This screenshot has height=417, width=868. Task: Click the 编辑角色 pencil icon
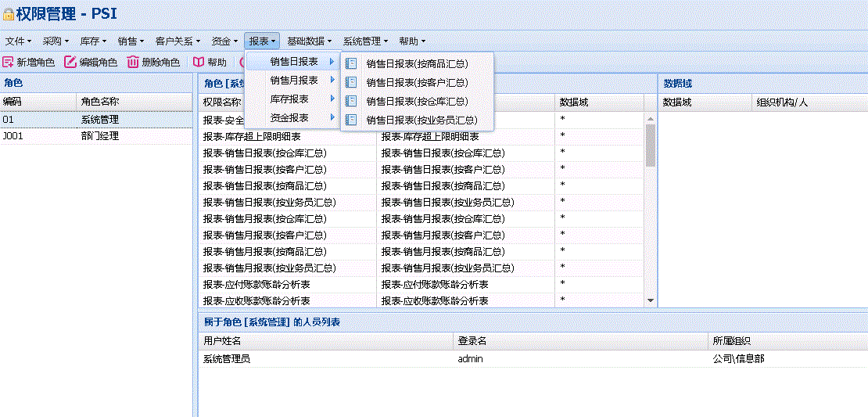tap(70, 62)
